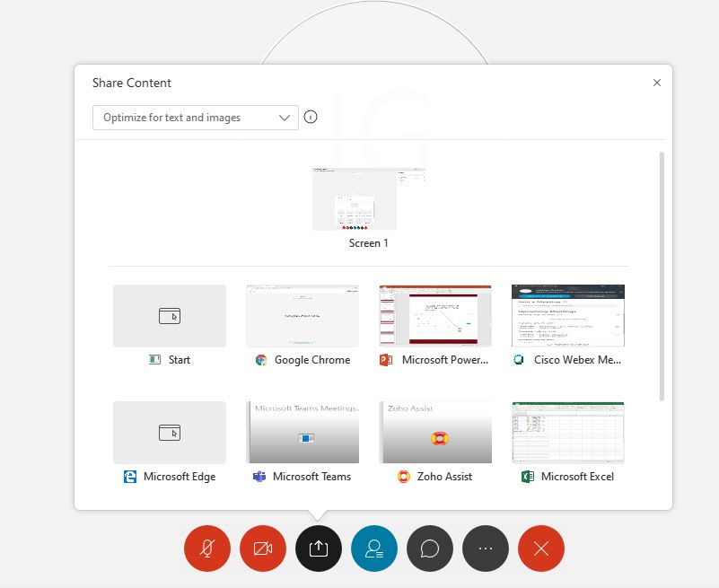This screenshot has width=719, height=588.
Task: Unmute the microphone
Action: pyautogui.click(x=206, y=549)
